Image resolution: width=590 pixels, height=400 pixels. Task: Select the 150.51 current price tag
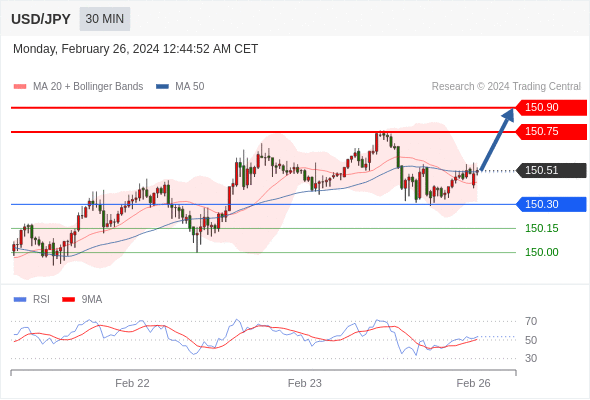pos(551,170)
